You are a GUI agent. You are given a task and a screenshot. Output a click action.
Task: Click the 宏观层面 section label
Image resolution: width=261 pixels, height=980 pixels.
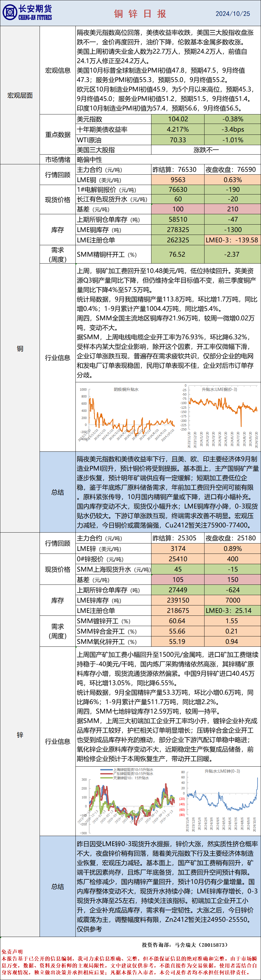tap(20, 95)
